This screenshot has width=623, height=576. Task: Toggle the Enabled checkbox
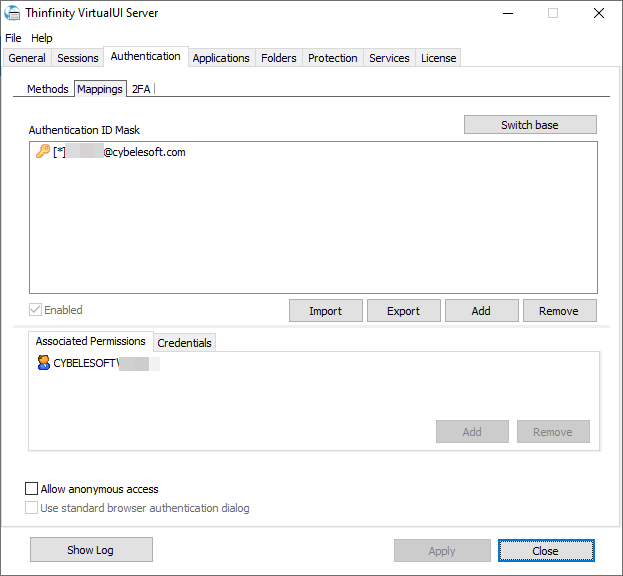35,310
